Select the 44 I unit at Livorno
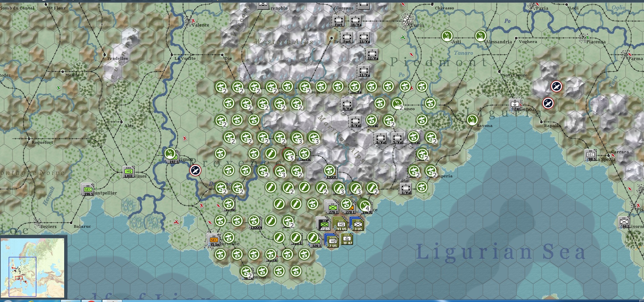This screenshot has width=644, height=302. pos(624,222)
